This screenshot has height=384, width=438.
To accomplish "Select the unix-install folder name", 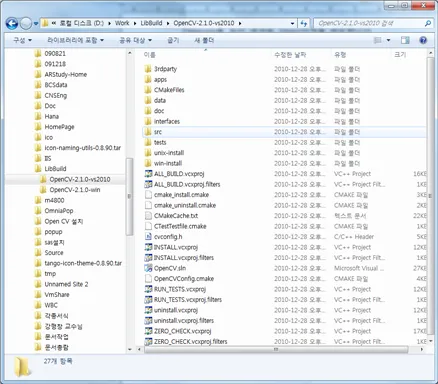I will pos(169,153).
